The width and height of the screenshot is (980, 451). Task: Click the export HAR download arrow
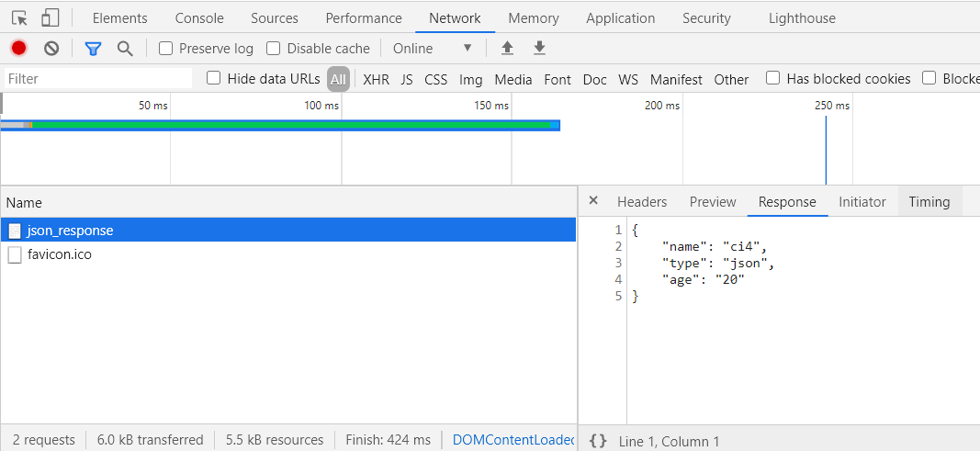540,49
